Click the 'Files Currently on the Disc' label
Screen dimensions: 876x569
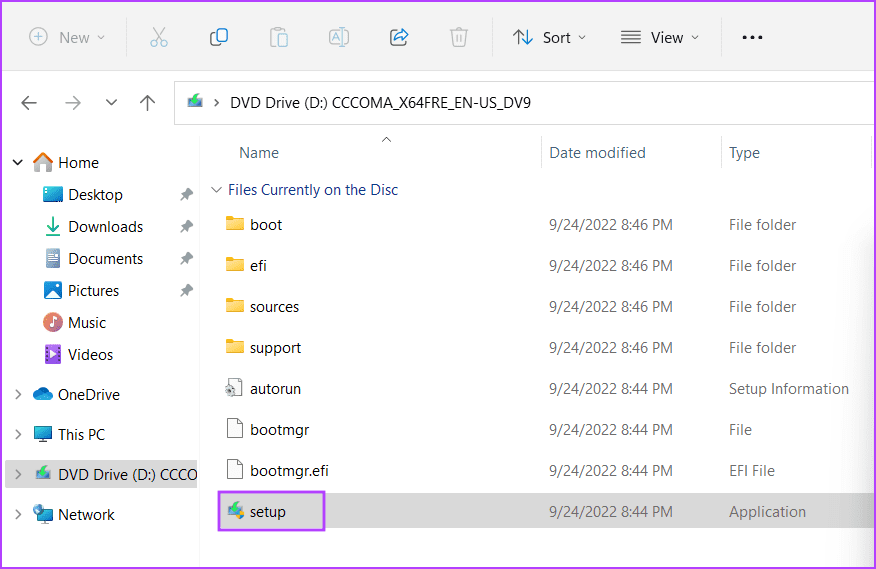point(313,190)
